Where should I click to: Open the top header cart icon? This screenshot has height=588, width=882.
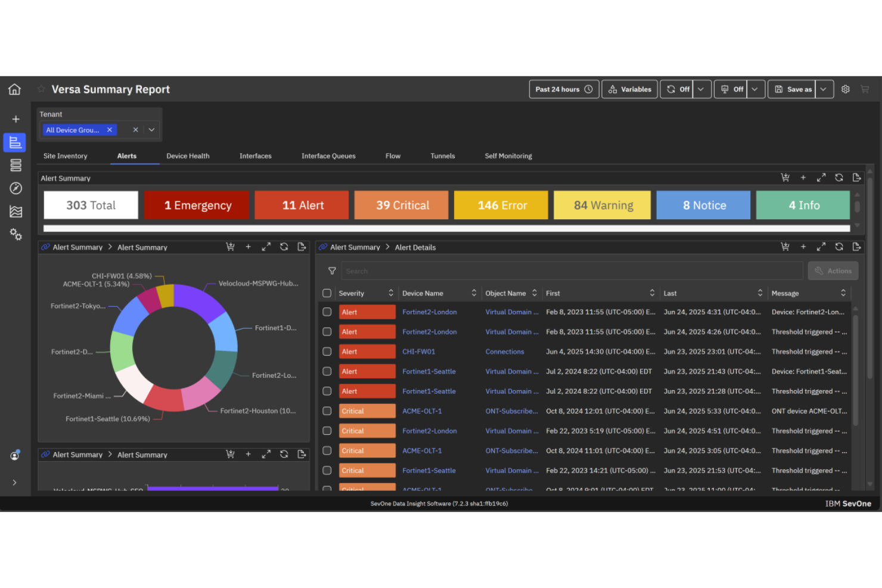pyautogui.click(x=865, y=89)
